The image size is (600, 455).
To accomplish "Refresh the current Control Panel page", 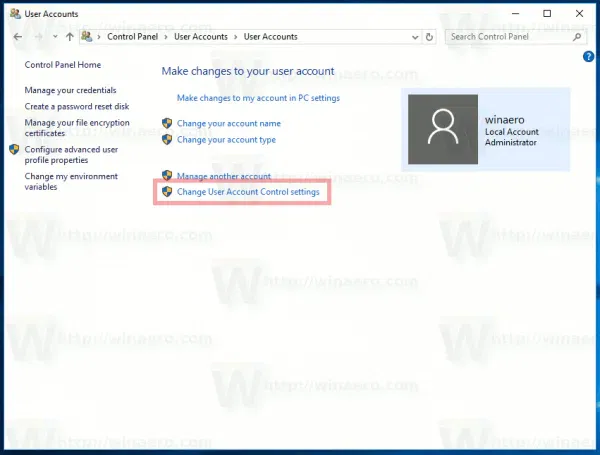I will pos(429,37).
